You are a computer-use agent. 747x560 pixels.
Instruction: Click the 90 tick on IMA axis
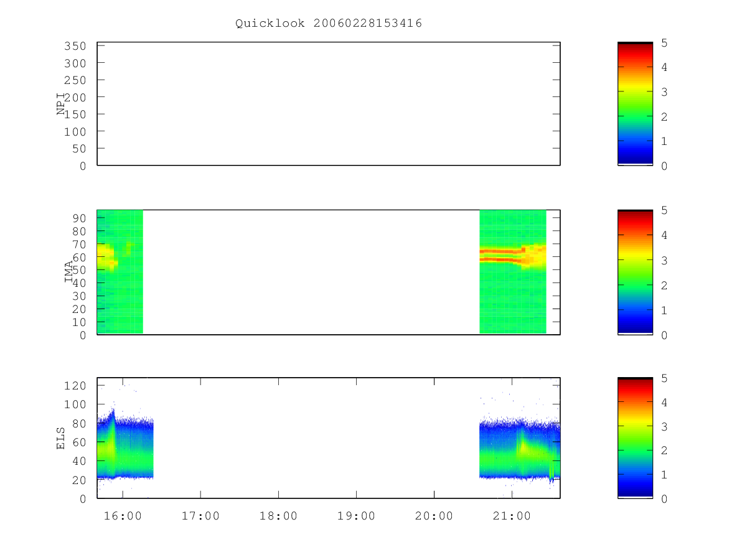[x=78, y=217]
